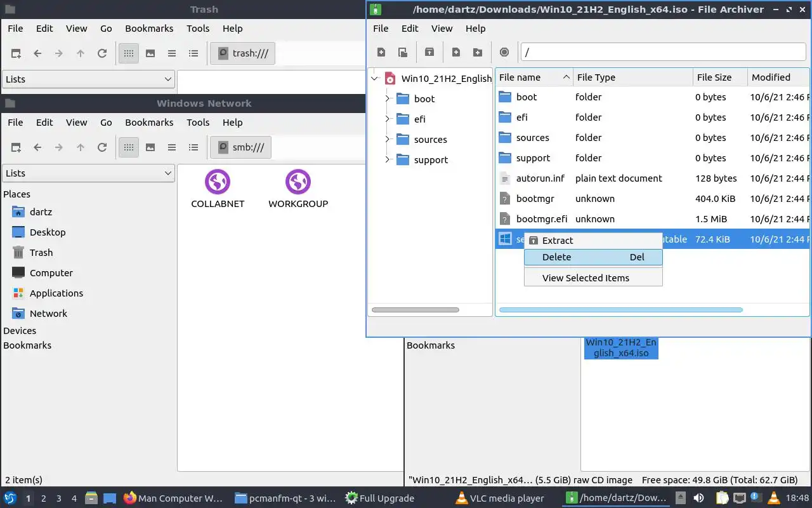Image resolution: width=812 pixels, height=508 pixels.
Task: Select Win10_21H2_English_x64.iso file thumbnail
Action: click(621, 348)
